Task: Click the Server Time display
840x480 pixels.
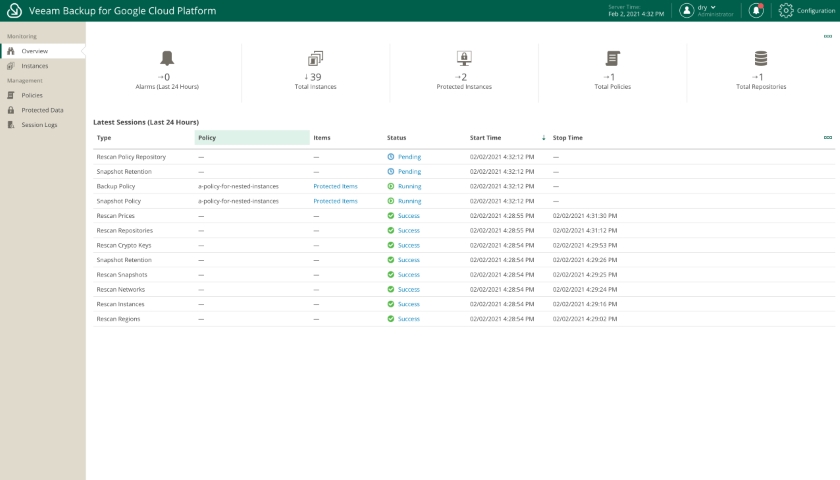Action: pos(636,11)
